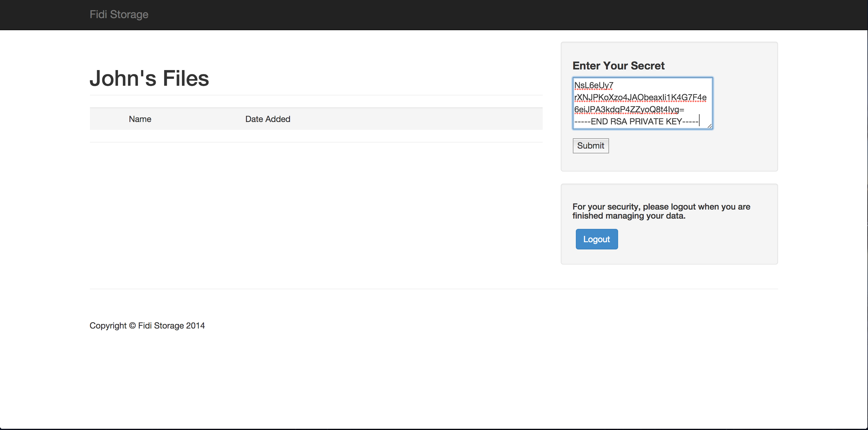Click the Copyright Fidi Storage 2014 footer

tap(147, 326)
